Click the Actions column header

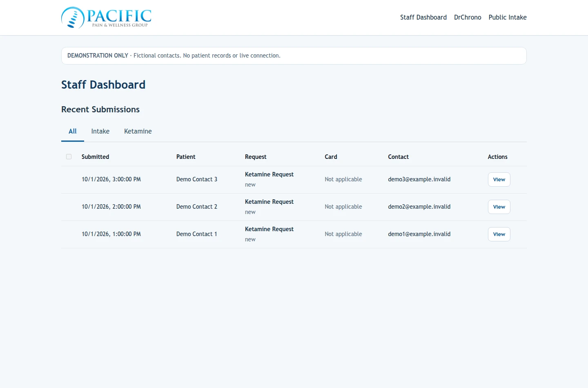[x=497, y=157]
